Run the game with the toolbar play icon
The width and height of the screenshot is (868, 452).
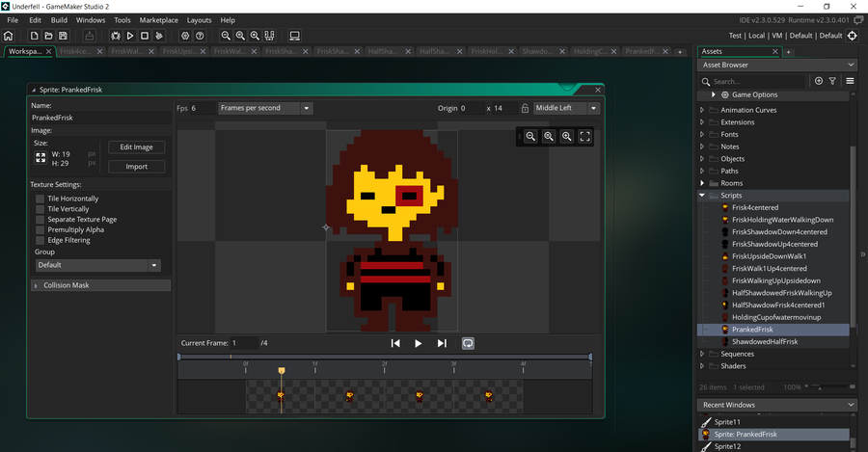point(130,36)
